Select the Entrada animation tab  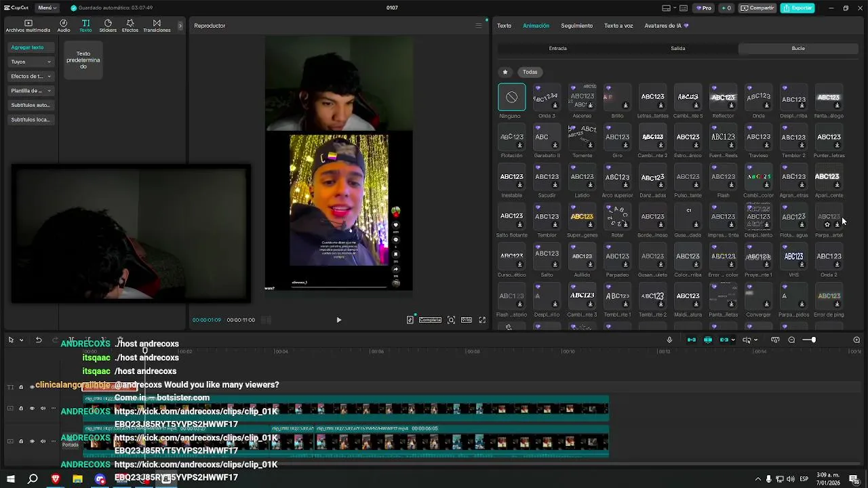(557, 48)
